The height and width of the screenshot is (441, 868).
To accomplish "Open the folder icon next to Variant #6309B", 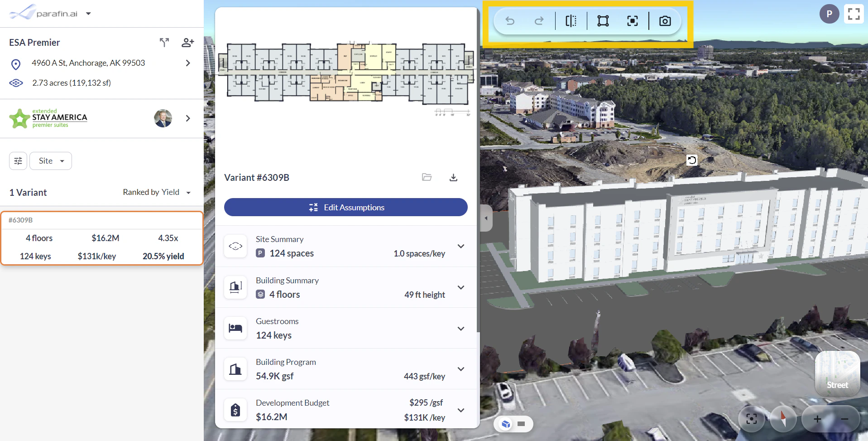I will (x=427, y=177).
